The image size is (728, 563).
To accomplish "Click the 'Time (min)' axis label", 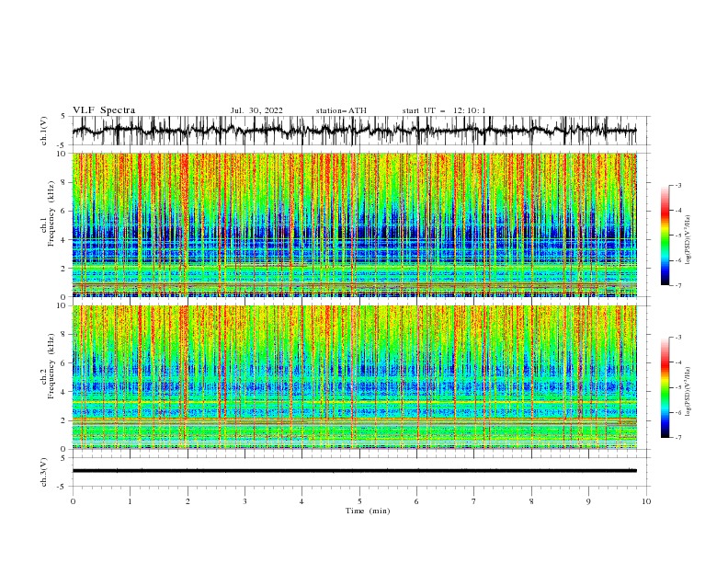I will [x=368, y=511].
